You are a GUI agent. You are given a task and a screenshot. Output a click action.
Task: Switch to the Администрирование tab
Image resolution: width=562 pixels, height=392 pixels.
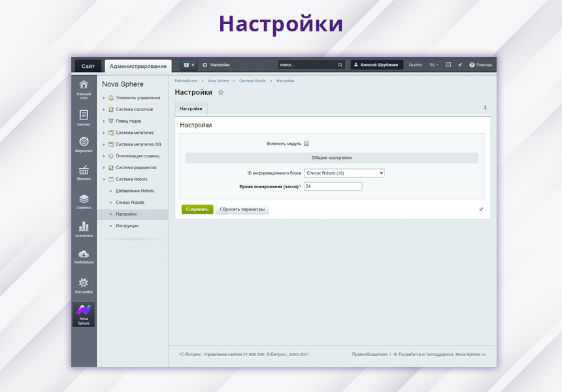(138, 66)
